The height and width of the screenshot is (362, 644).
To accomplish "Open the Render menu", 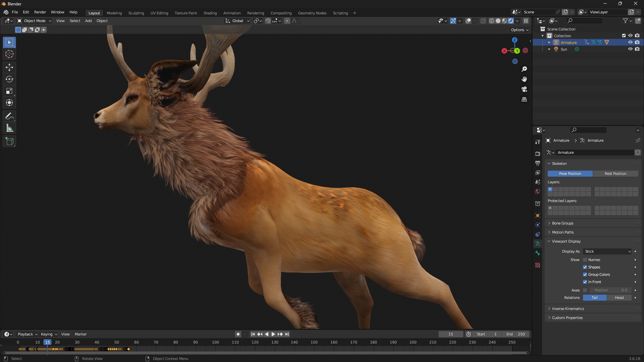I will pos(40,12).
